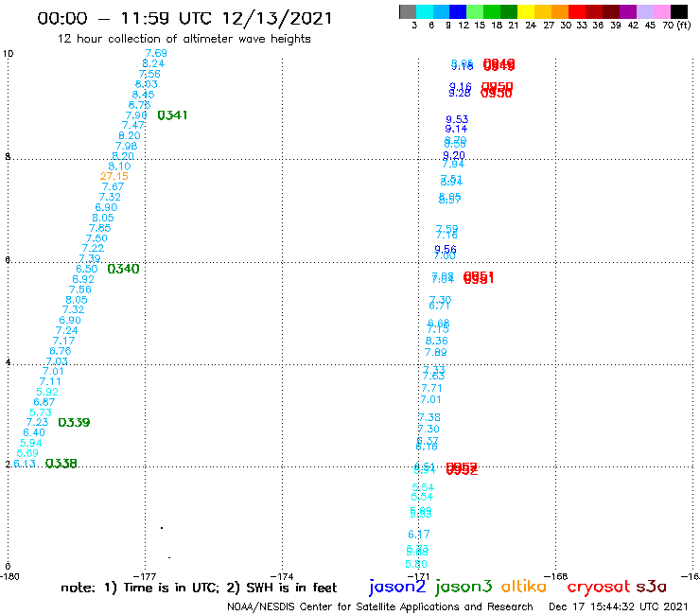Click wave height value 6.17
This screenshot has width=700, height=615.
(419, 535)
